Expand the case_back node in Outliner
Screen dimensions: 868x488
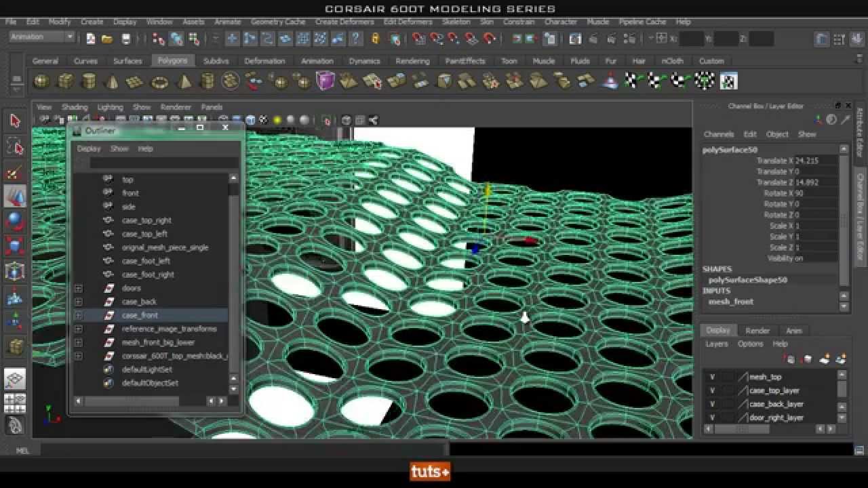pos(79,302)
